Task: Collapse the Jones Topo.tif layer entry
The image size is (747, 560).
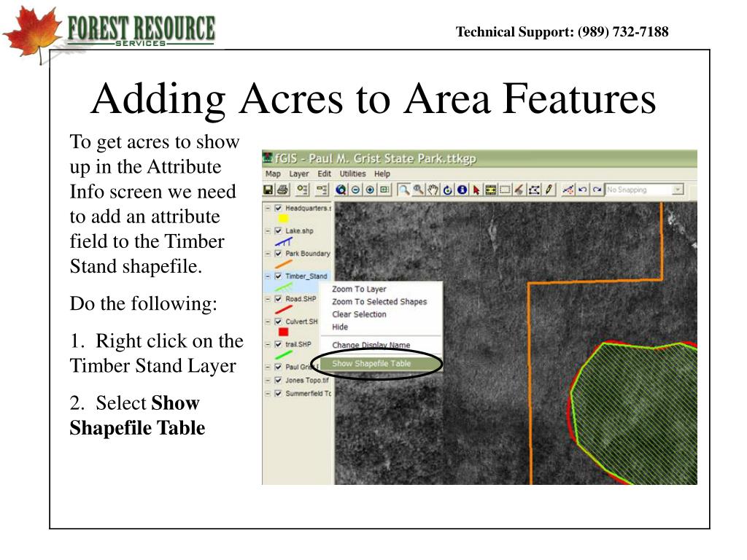Action: click(268, 381)
